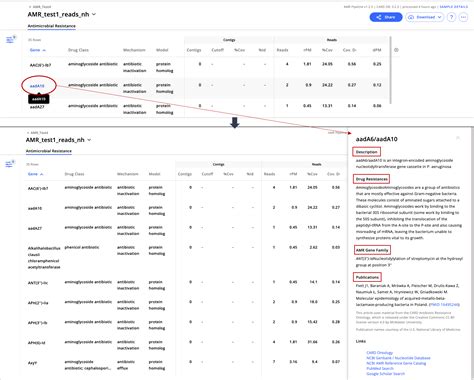Click the Reads group header in upper table

(332, 40)
